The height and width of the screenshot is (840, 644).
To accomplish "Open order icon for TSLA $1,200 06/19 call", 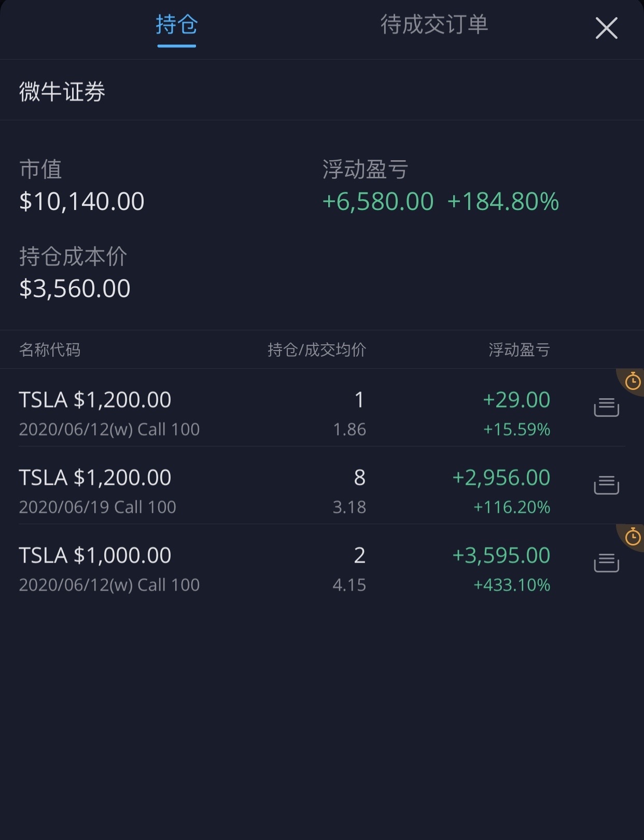I will coord(606,485).
